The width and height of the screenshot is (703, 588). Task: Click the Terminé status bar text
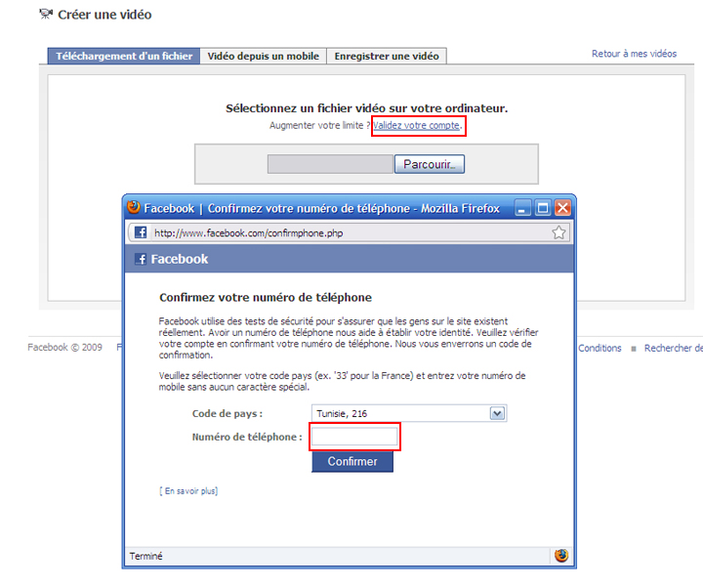tap(146, 556)
